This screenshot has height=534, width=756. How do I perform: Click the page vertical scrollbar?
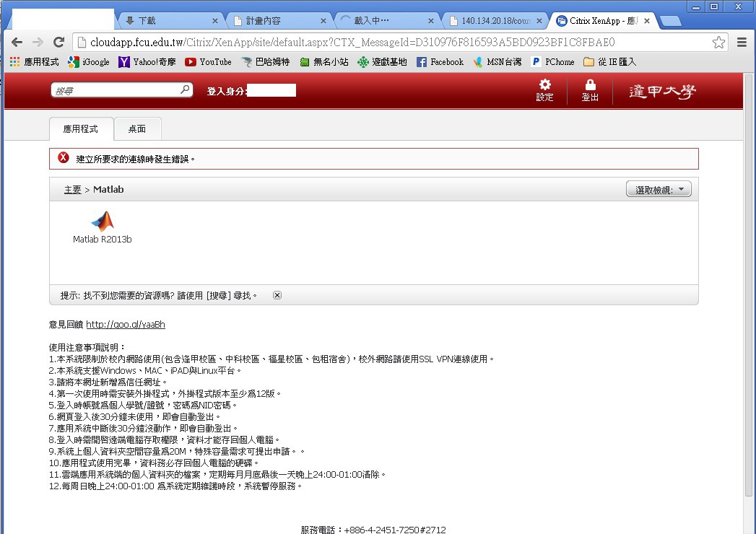[748, 284]
